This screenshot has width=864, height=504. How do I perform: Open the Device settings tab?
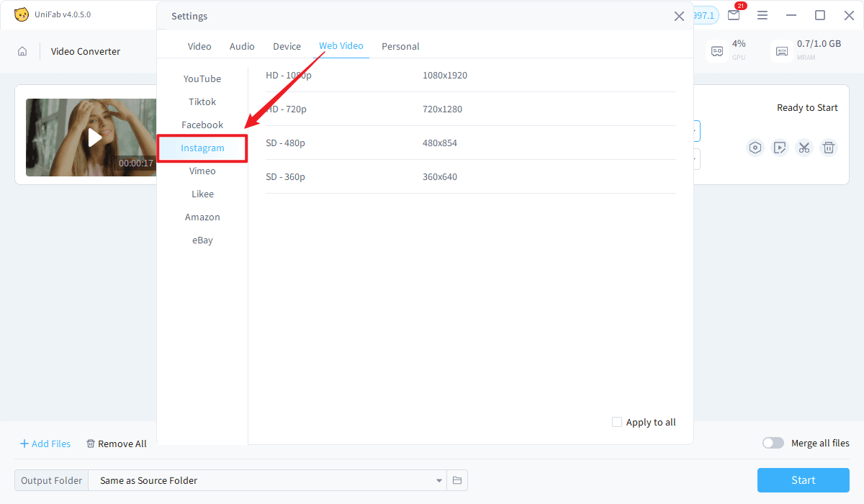[287, 46]
